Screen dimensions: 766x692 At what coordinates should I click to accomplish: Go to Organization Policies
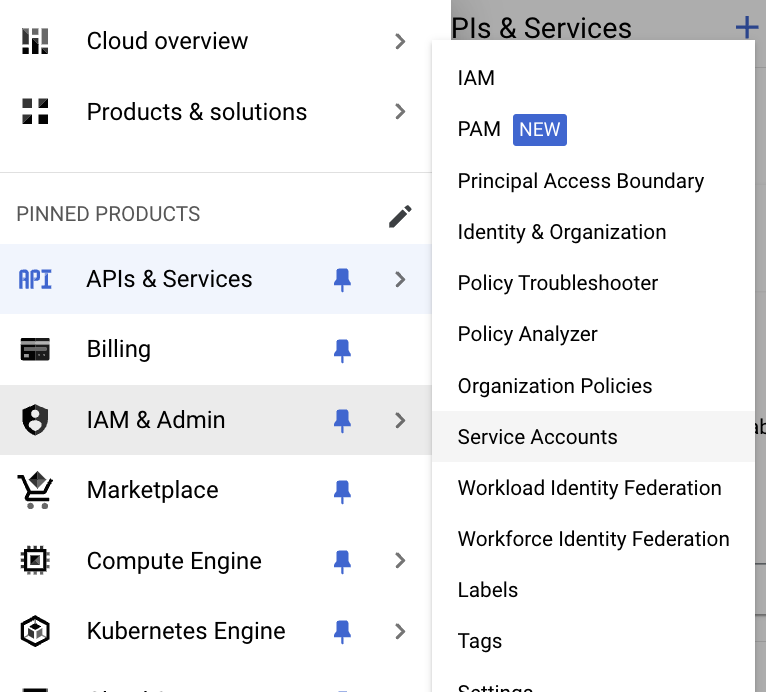point(594,386)
